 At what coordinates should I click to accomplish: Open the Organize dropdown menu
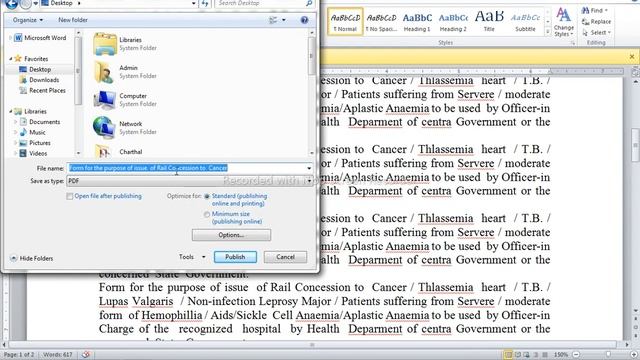pyautogui.click(x=28, y=20)
